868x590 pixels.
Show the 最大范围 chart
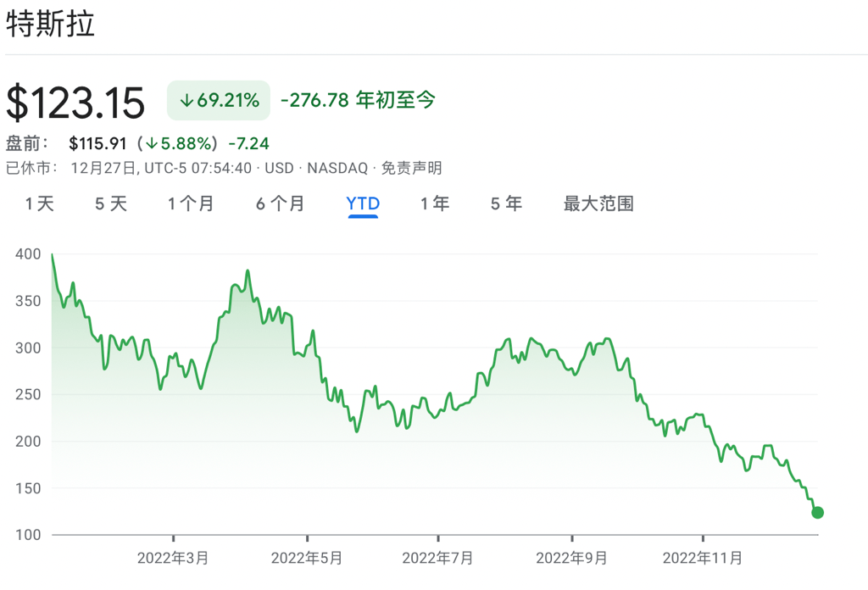click(598, 203)
